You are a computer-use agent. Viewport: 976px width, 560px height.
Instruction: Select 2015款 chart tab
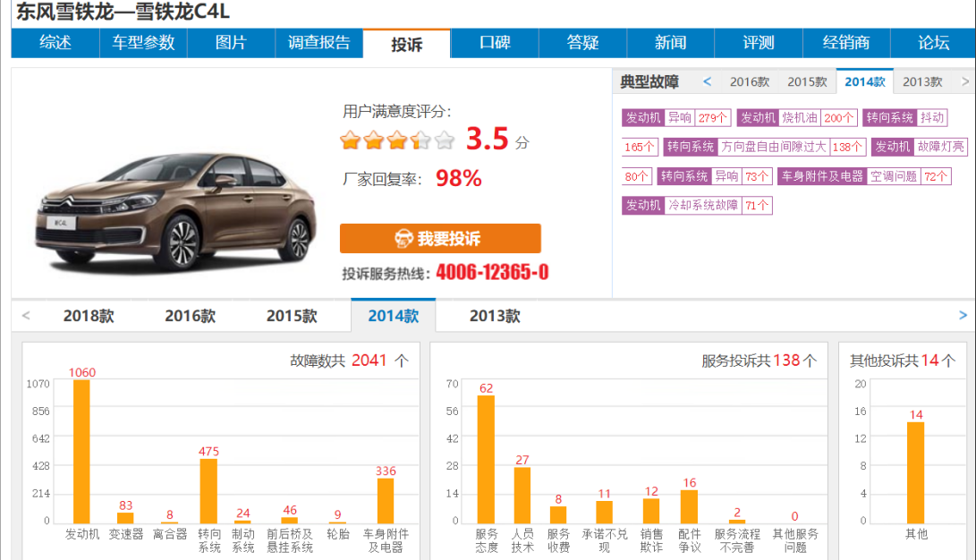tap(292, 316)
